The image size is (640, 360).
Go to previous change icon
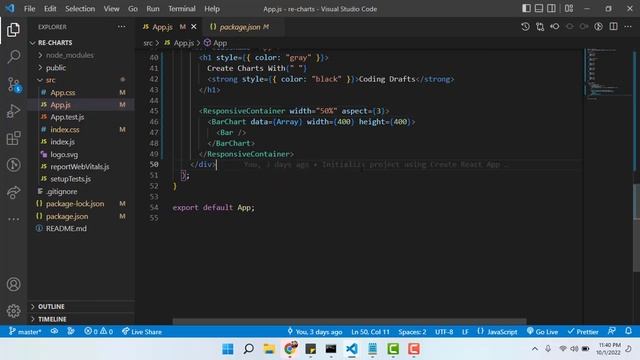555,27
